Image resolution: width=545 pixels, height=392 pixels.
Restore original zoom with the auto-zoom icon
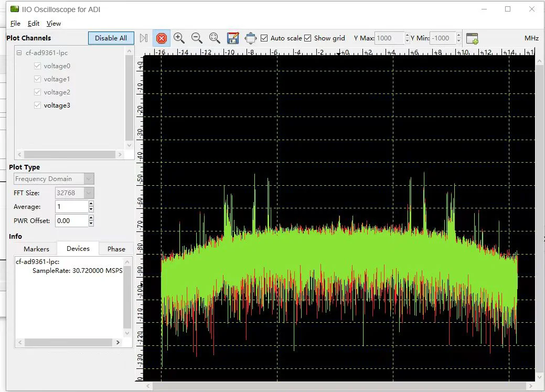[215, 38]
